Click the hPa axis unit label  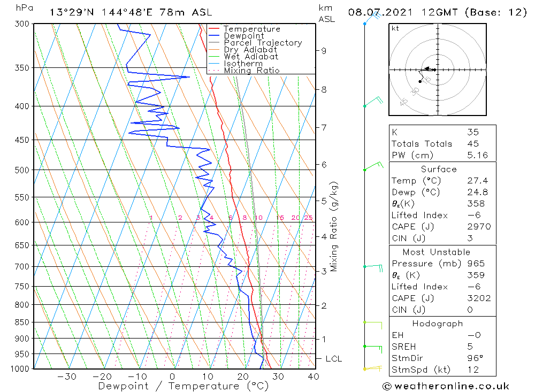pyautogui.click(x=25, y=8)
